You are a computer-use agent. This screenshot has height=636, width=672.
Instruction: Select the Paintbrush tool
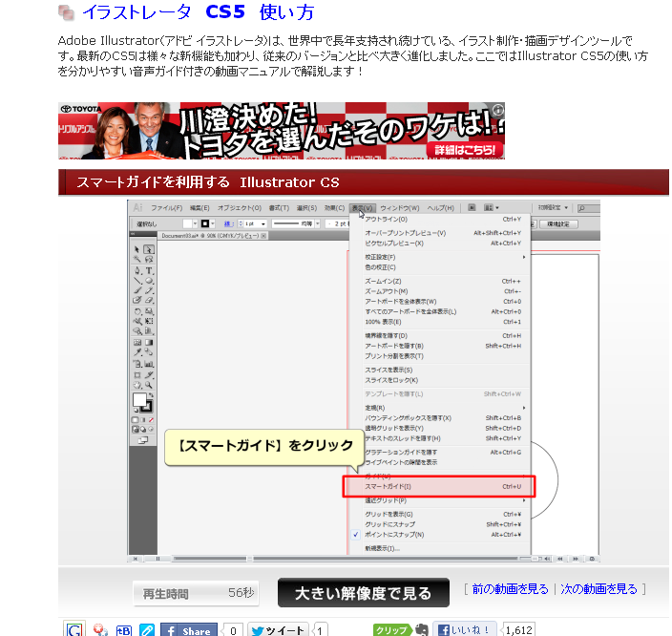tap(136, 290)
